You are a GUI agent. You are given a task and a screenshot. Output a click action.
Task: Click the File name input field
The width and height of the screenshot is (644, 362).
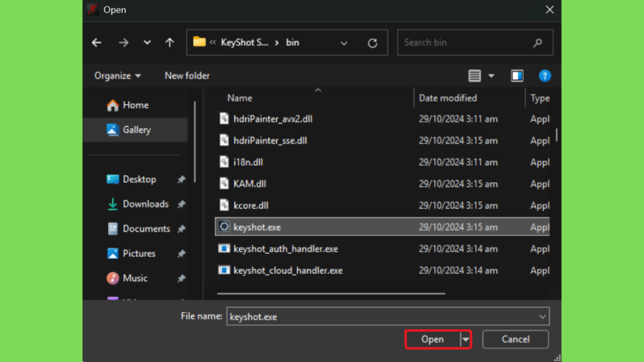pos(387,317)
